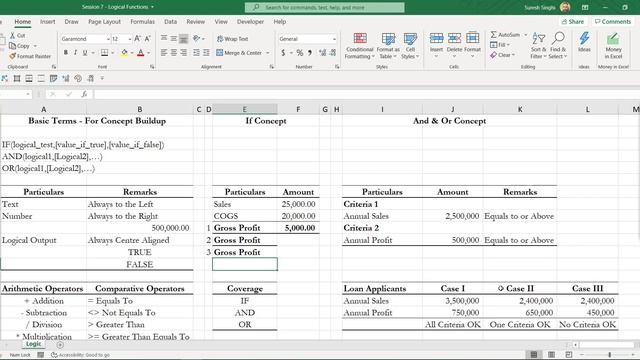The height and width of the screenshot is (360, 640).
Task: Switch to Page Layout view
Action: pyautogui.click(x=551, y=355)
